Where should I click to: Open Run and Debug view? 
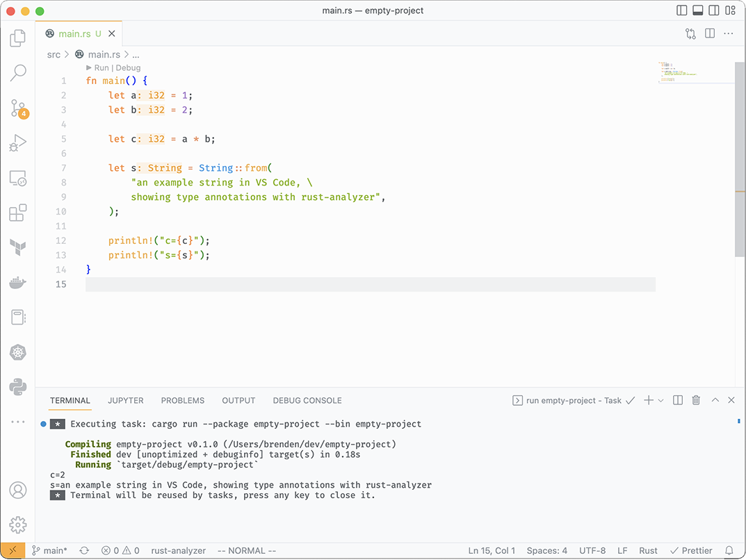[17, 142]
